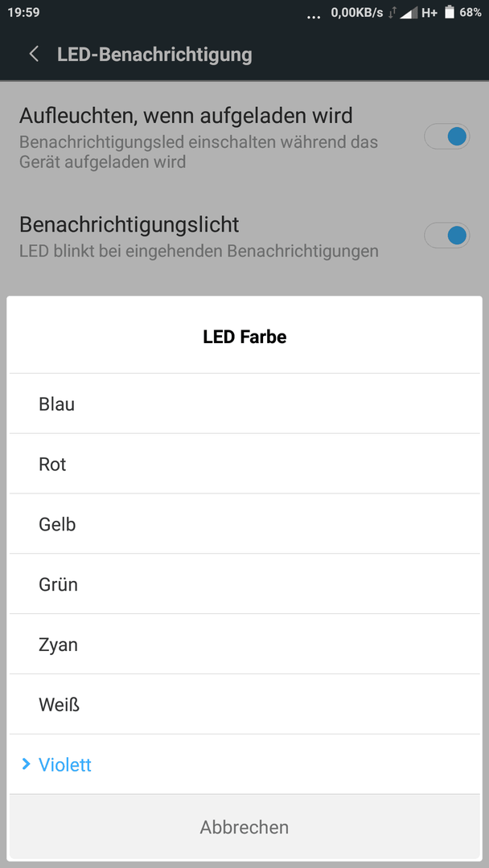This screenshot has width=489, height=868.
Task: Choose Gelb from the color list
Action: 244,524
